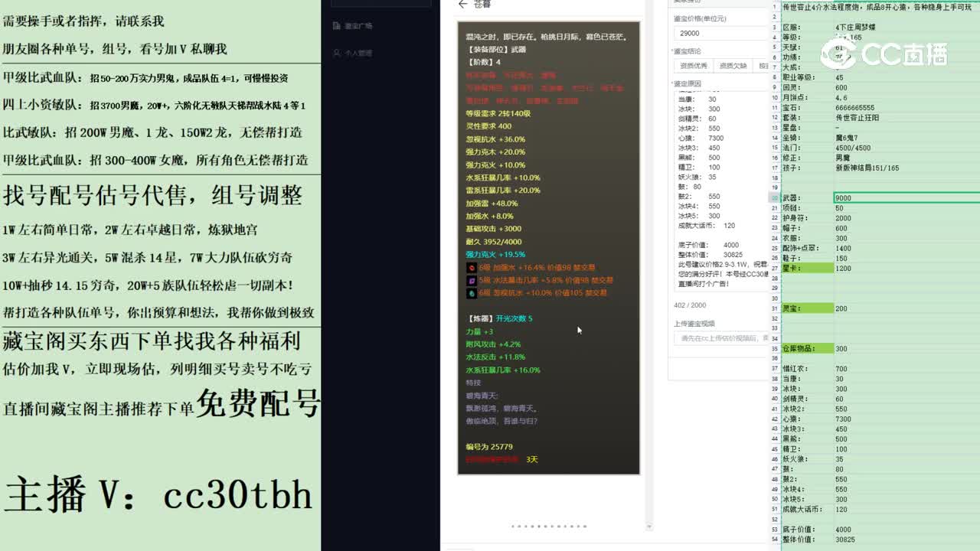The height and width of the screenshot is (551, 980).
Task: Select the 星卡 highlighted label cell
Action: (807, 269)
